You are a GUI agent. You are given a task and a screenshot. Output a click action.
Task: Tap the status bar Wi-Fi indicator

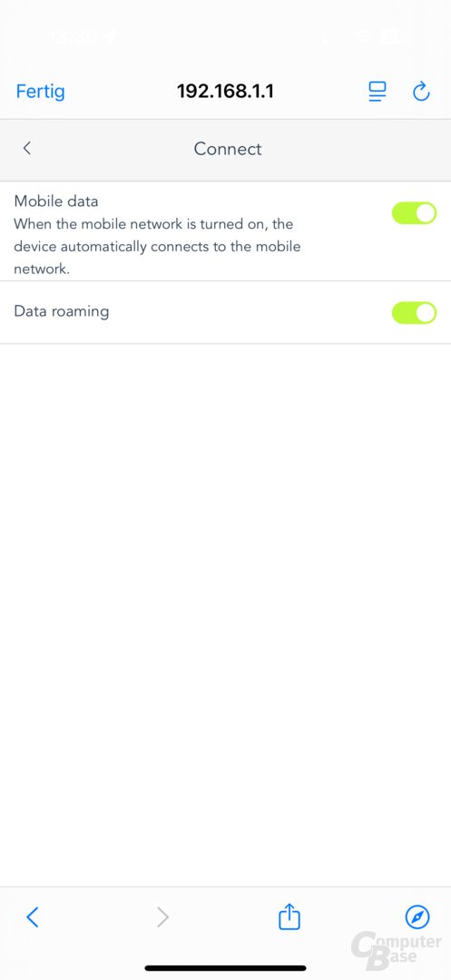362,37
